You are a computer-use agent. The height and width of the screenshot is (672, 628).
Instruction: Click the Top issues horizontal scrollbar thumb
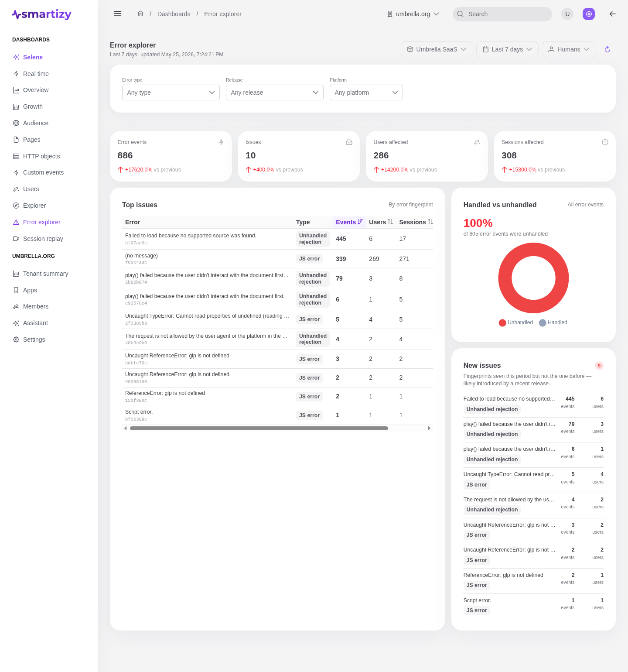click(259, 429)
